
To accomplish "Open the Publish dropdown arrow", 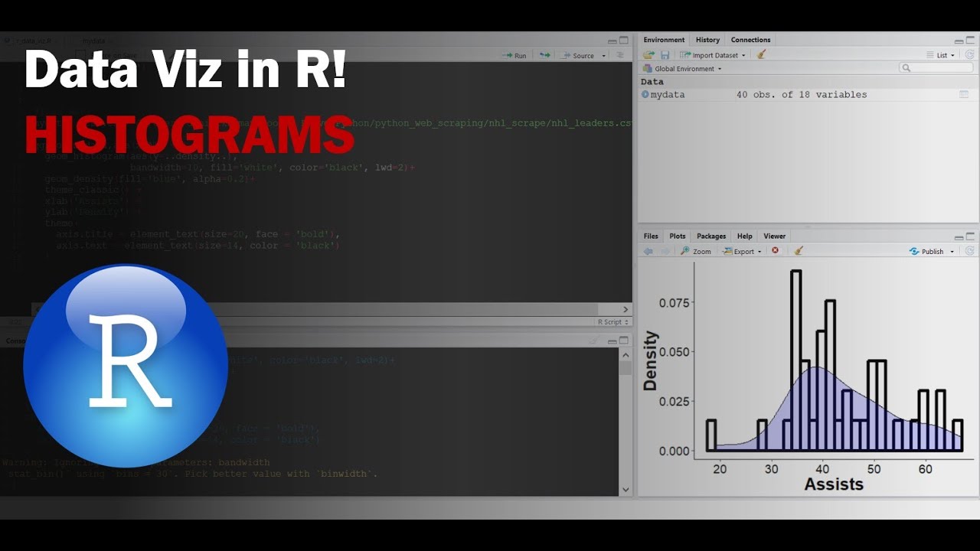I will pos(952,252).
